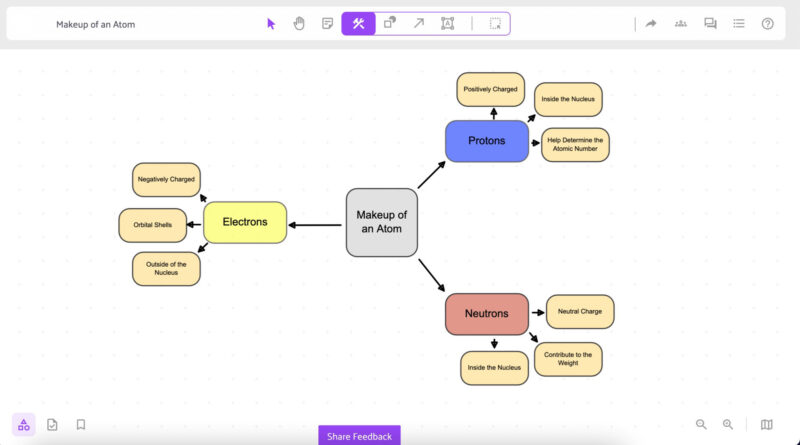The width and height of the screenshot is (800, 445).
Task: Click the Makeup of an Atom title
Action: coord(95,24)
